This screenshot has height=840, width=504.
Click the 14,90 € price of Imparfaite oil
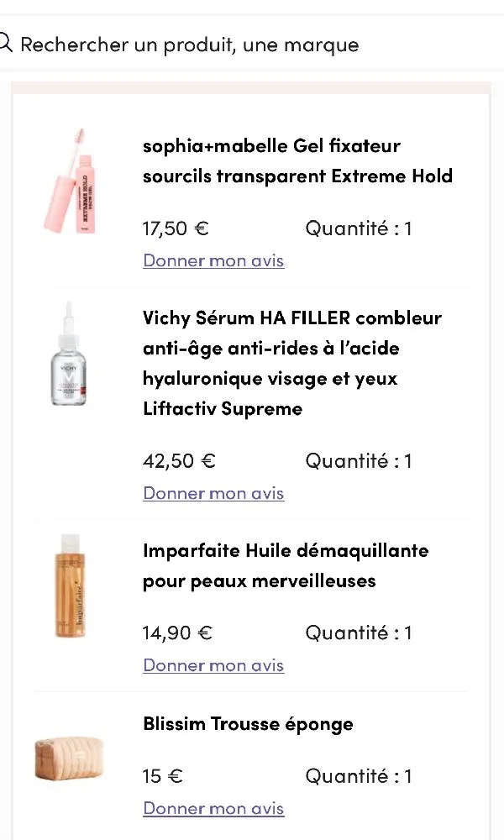[x=177, y=633]
